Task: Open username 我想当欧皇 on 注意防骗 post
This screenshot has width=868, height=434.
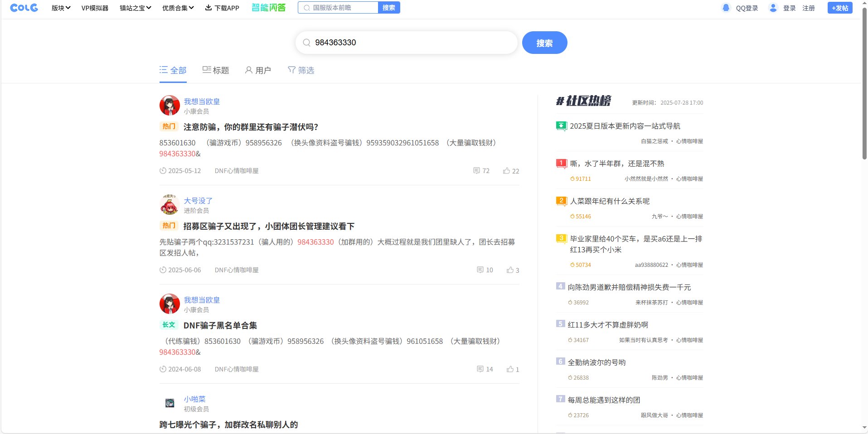Action: coord(202,101)
